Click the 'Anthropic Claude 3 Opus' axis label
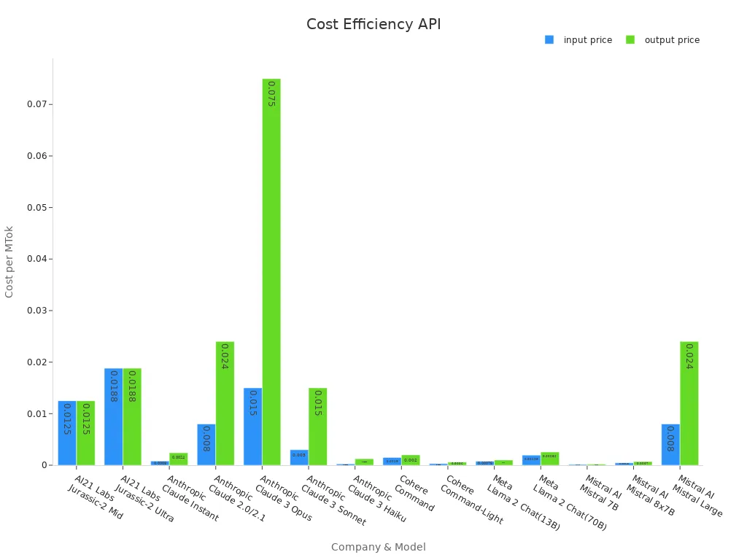 pyautogui.click(x=284, y=497)
